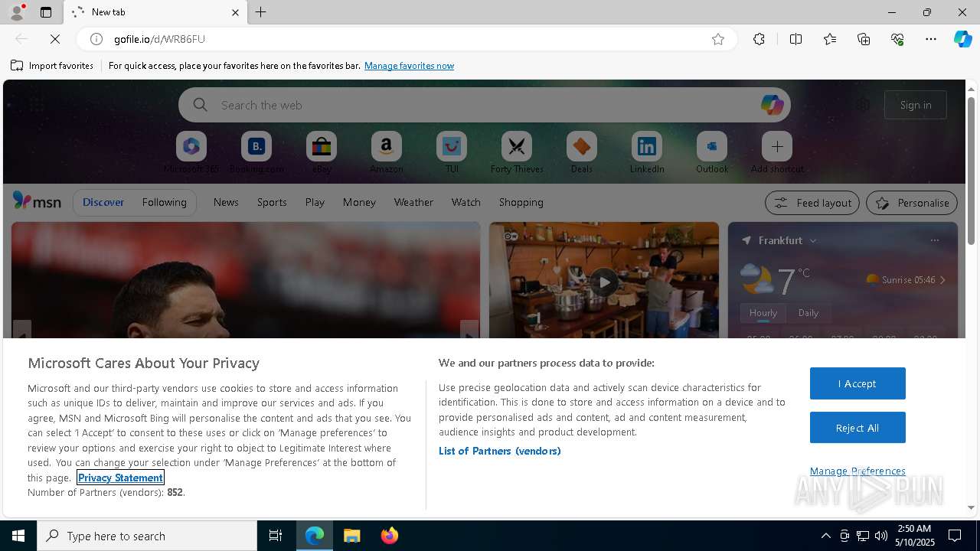The image size is (980, 551).
Task: Show hidden system tray icons chevron
Action: pyautogui.click(x=825, y=536)
